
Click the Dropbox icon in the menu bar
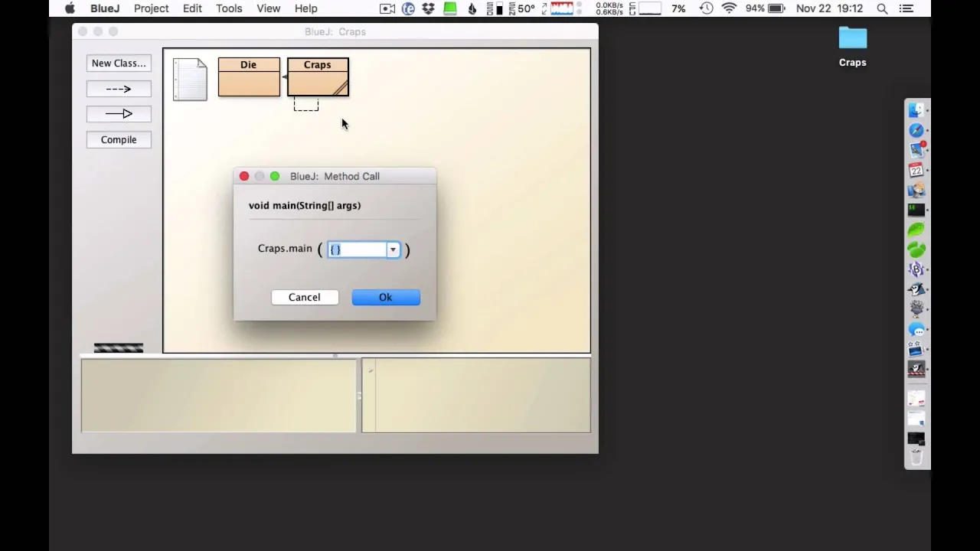coord(429,8)
